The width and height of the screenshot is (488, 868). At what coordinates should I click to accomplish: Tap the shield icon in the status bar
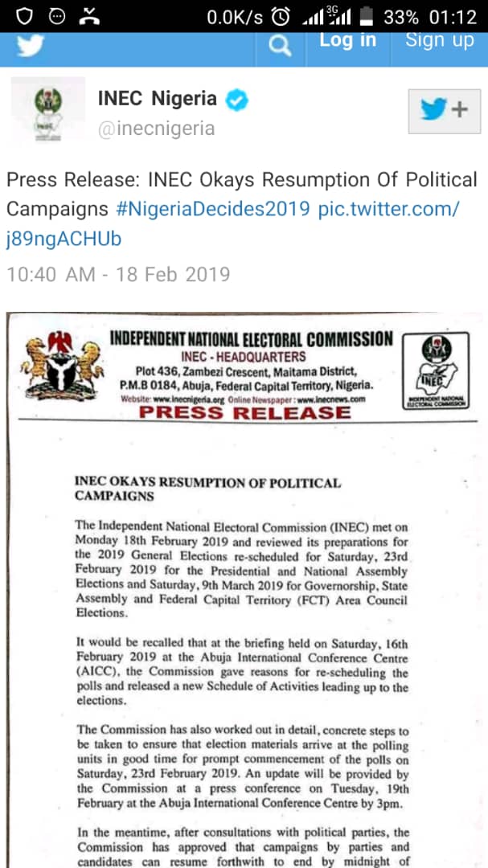click(25, 16)
